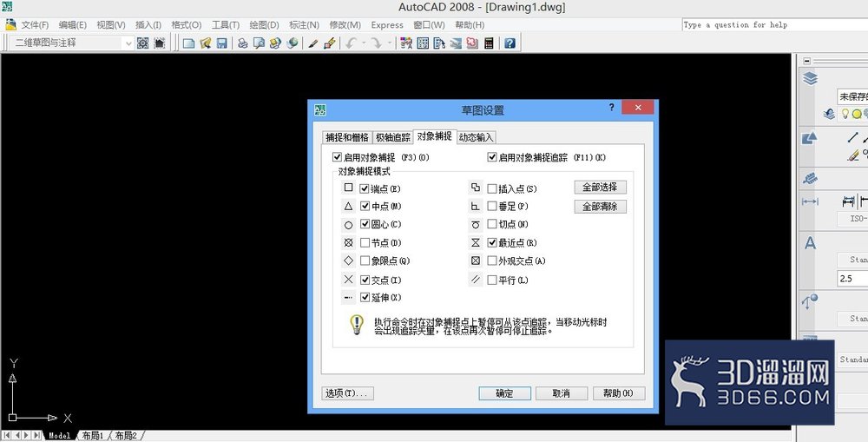The height and width of the screenshot is (442, 868).
Task: Enable the 象限点(Q) snap mode
Action: 365,261
